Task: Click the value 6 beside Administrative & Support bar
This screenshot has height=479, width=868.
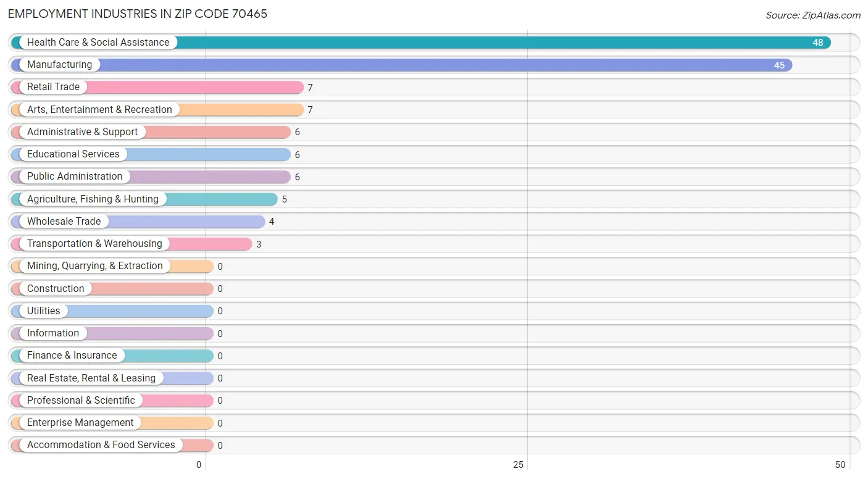Action: (x=298, y=132)
